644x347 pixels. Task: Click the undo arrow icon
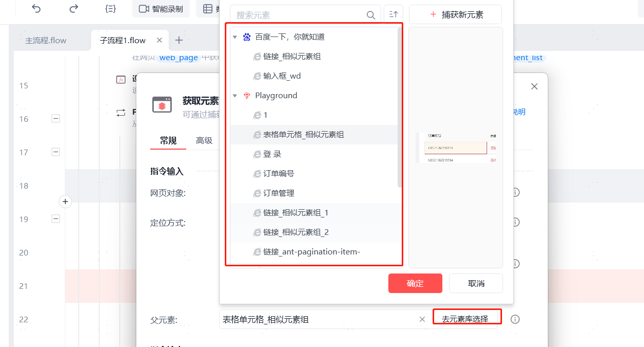coord(36,8)
